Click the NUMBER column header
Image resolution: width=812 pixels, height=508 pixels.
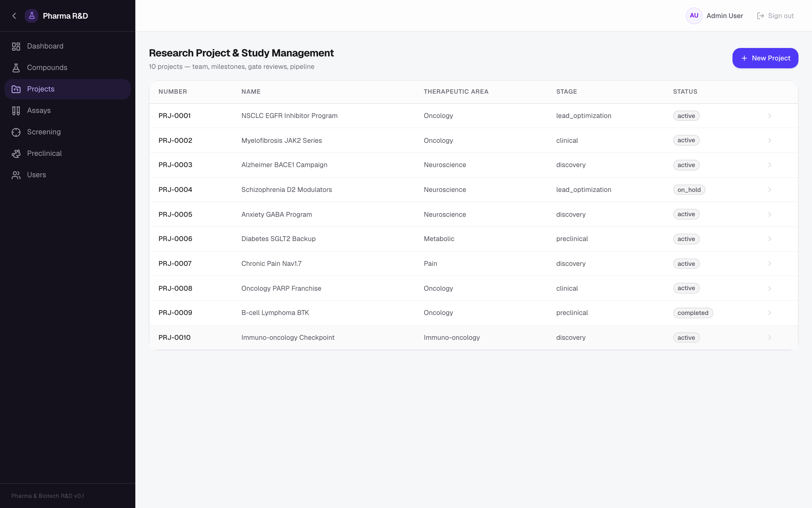coord(173,92)
